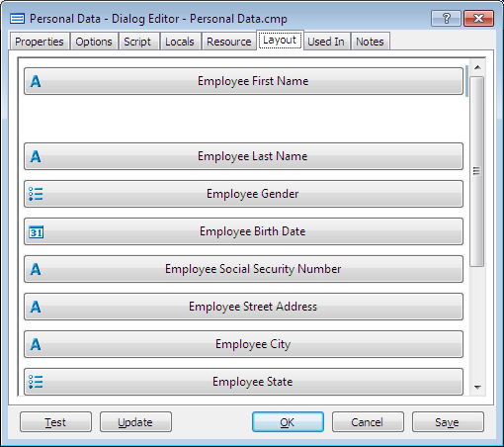Image resolution: width=504 pixels, height=447 pixels.
Task: Click the text icon on Employee City
Action: click(36, 344)
